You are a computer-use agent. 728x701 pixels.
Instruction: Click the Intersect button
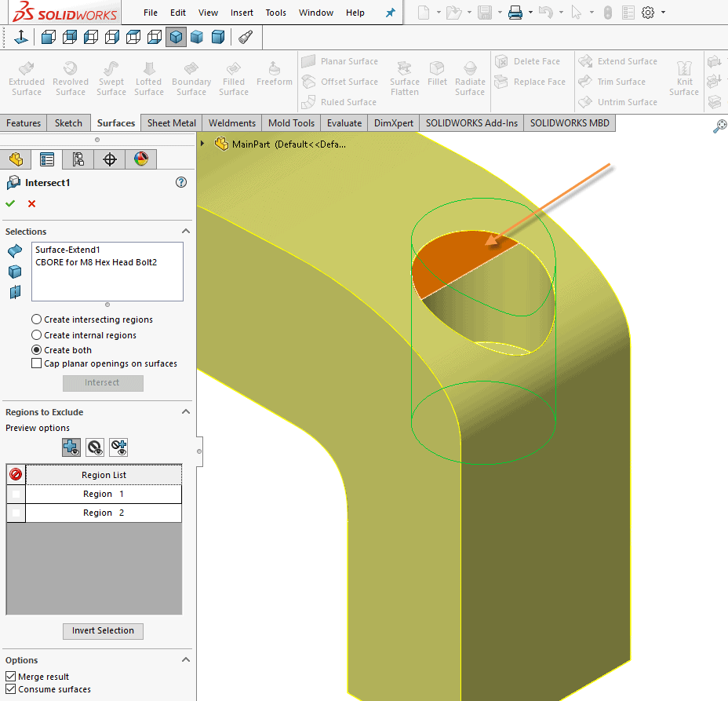point(103,383)
